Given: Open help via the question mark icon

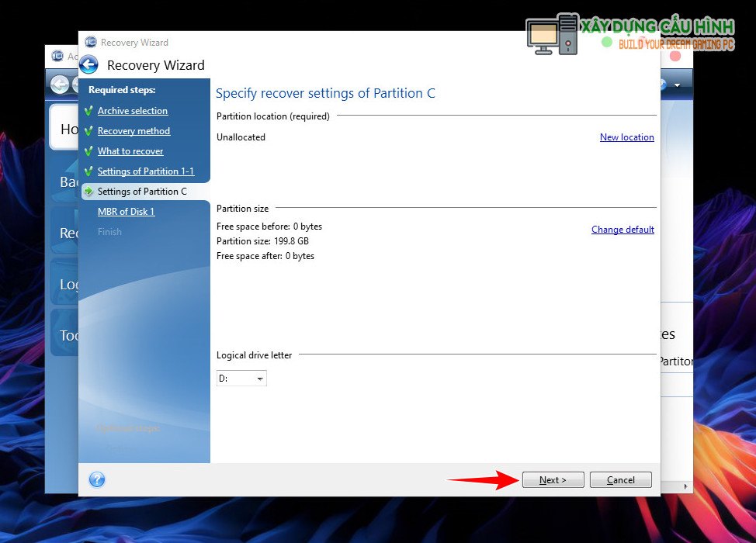Looking at the screenshot, I should 97,479.
